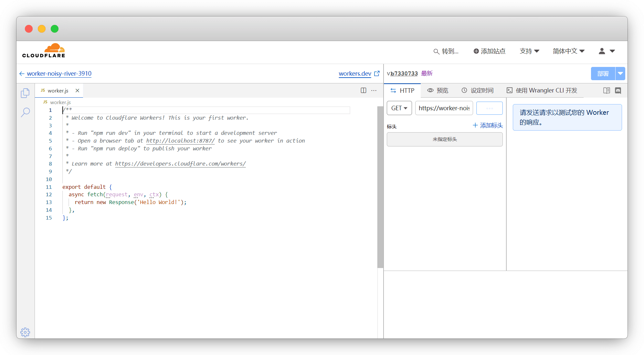Split the editor layout icon
This screenshot has width=644, height=355.
click(x=364, y=90)
